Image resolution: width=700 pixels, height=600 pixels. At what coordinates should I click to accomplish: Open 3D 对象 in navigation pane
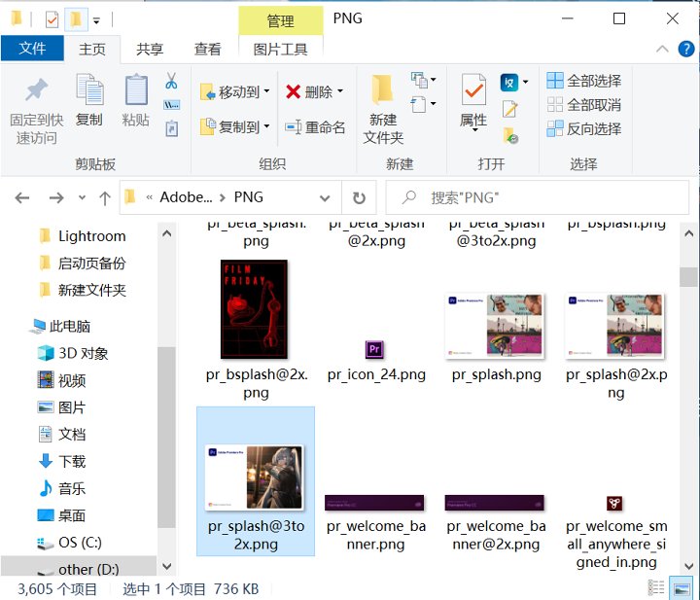pos(73,354)
